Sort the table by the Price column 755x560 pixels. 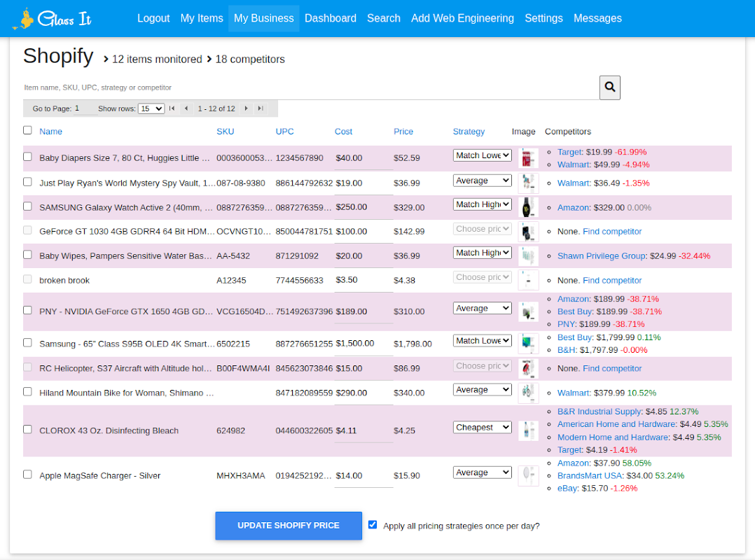(403, 132)
